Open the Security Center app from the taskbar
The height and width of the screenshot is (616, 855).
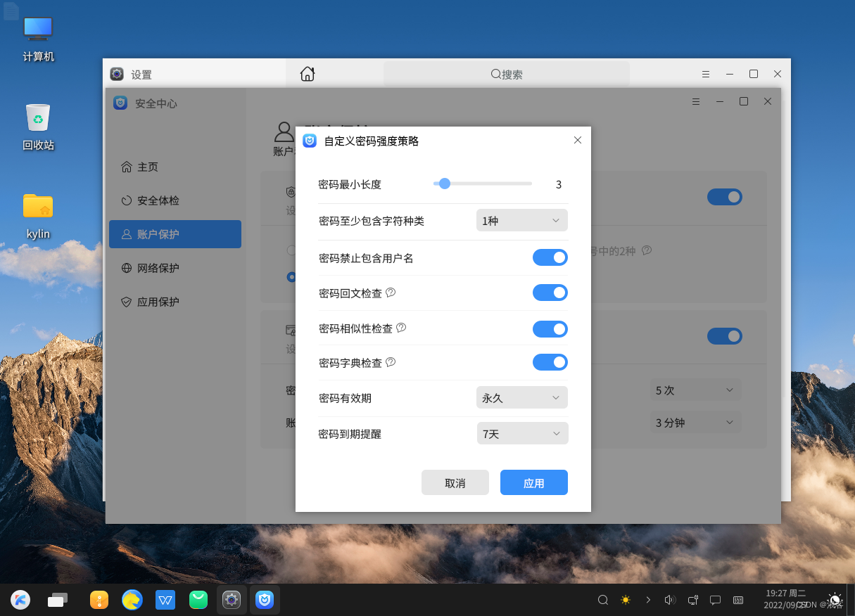coord(265,600)
